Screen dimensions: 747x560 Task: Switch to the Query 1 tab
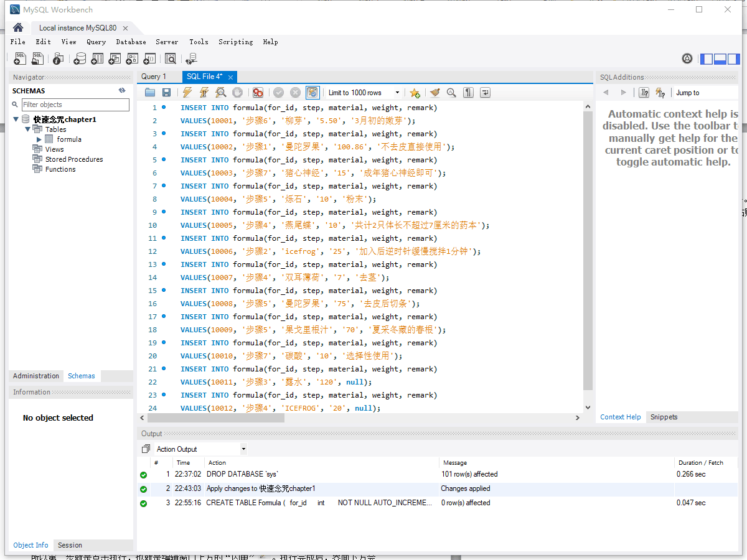(x=154, y=77)
